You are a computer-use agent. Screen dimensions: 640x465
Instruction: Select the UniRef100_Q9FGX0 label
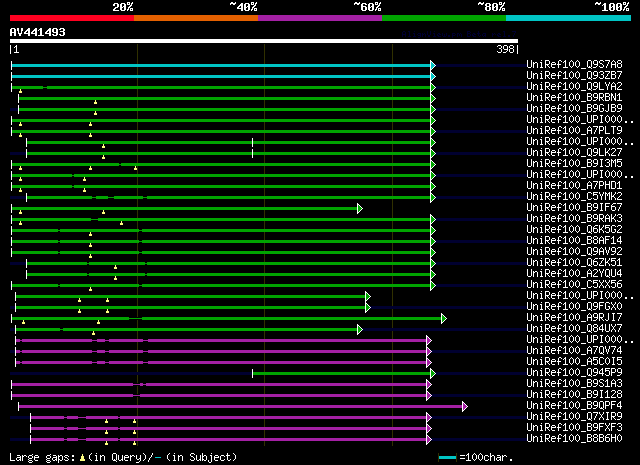click(574, 307)
